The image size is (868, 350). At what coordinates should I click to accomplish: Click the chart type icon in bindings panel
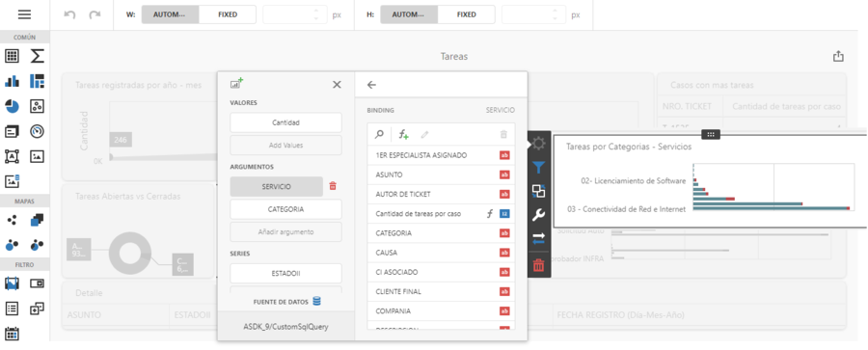pyautogui.click(x=236, y=84)
